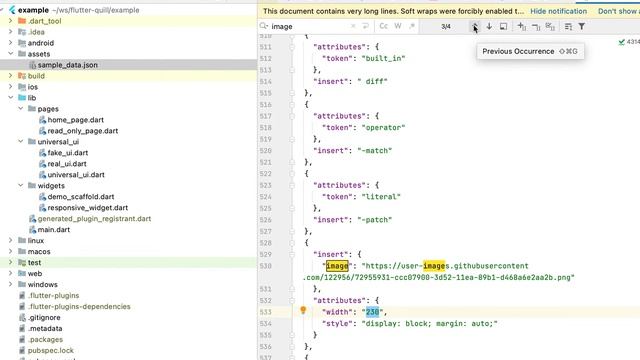This screenshot has height=360, width=640.
Task: Click the filter search results funnel icon
Action: 582,27
